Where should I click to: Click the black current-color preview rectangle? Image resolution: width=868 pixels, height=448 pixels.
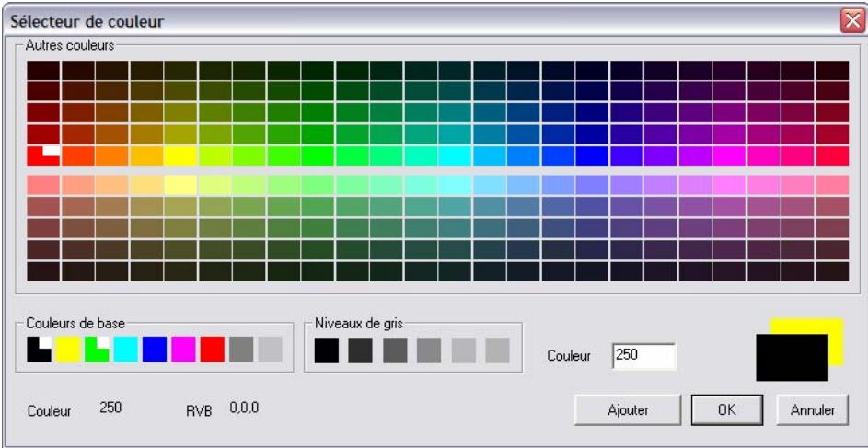pyautogui.click(x=793, y=357)
